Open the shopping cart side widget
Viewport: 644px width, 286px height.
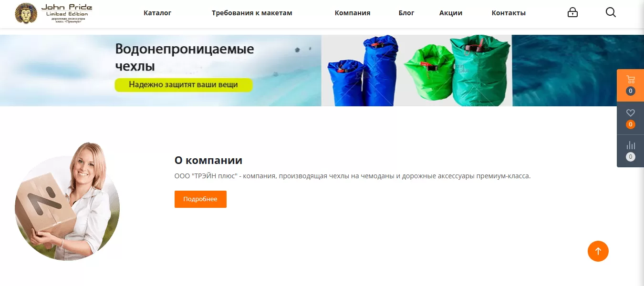point(630,85)
